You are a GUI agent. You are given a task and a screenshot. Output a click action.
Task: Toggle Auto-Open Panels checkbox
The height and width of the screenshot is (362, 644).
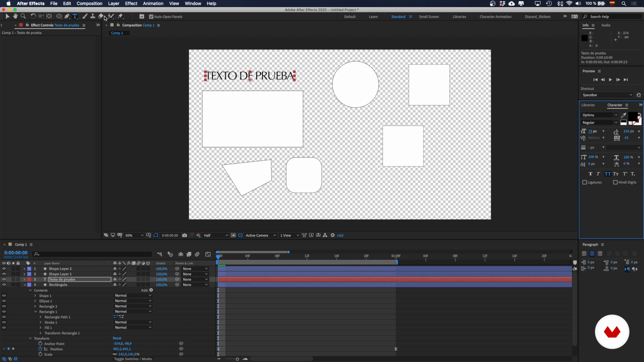[x=151, y=17]
